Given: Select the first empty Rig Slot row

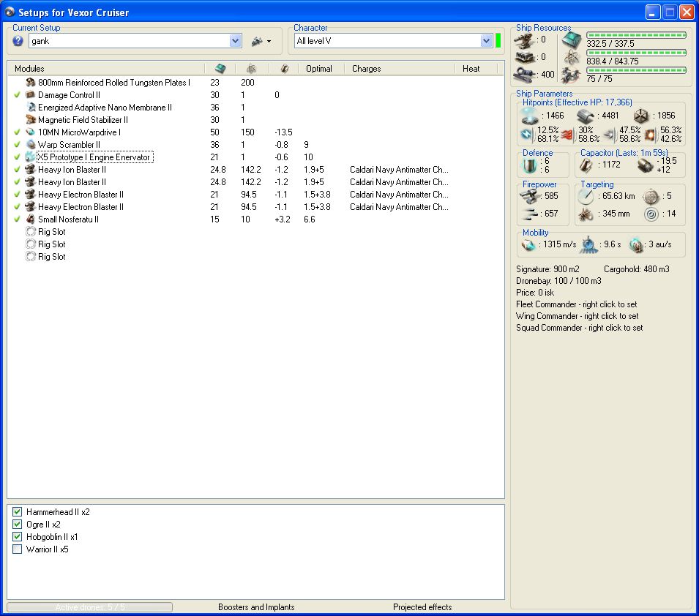Looking at the screenshot, I should tap(51, 232).
